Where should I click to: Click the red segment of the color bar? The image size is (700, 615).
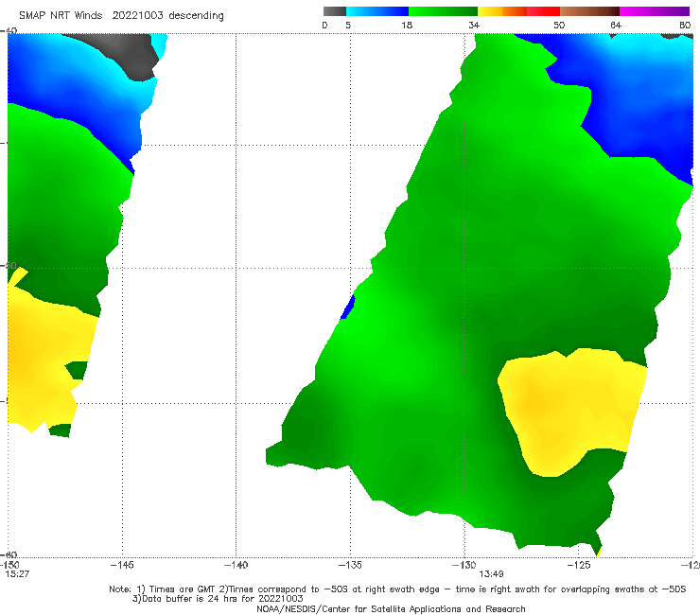click(x=543, y=11)
